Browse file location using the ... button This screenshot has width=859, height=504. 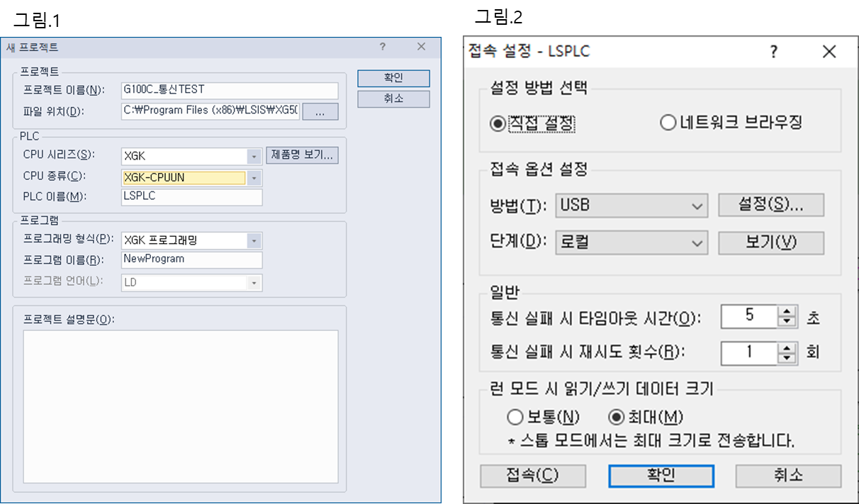pyautogui.click(x=320, y=111)
